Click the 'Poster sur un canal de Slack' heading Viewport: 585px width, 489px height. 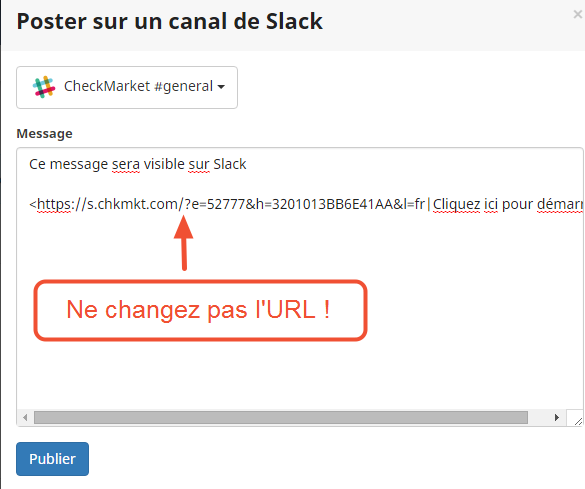[x=169, y=21]
